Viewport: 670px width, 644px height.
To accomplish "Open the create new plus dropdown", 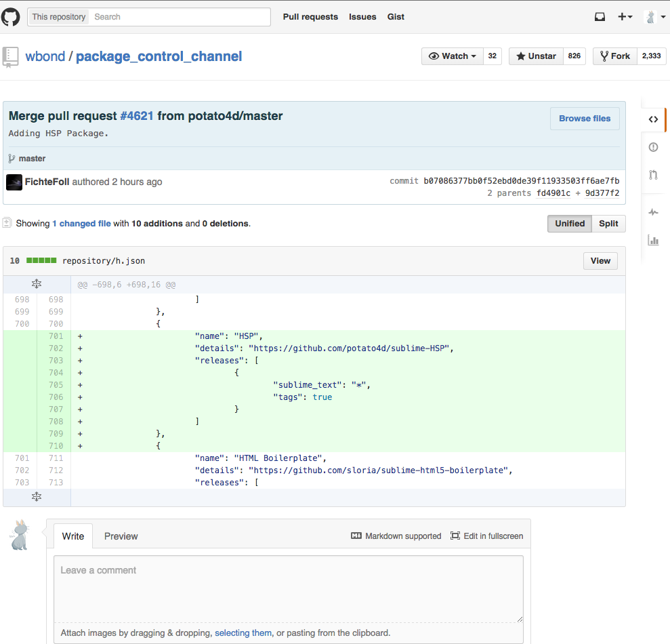I will pos(625,17).
